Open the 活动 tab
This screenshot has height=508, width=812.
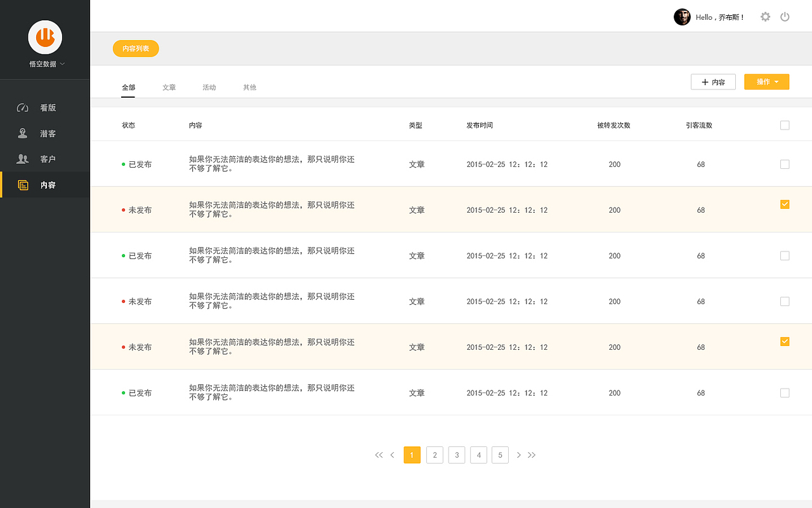(209, 87)
